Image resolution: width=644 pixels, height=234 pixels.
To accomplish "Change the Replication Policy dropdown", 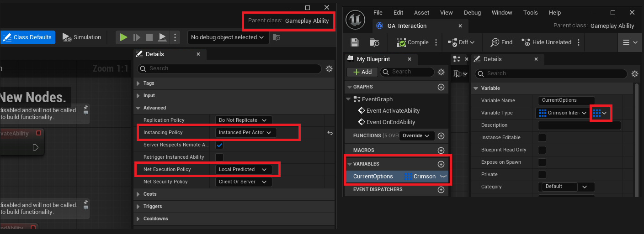I will (243, 120).
